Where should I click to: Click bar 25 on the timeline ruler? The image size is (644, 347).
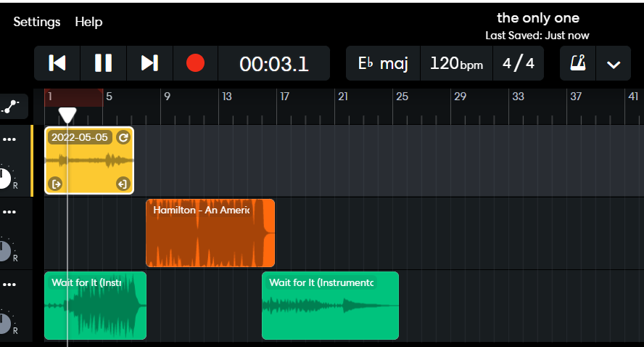[x=402, y=97]
